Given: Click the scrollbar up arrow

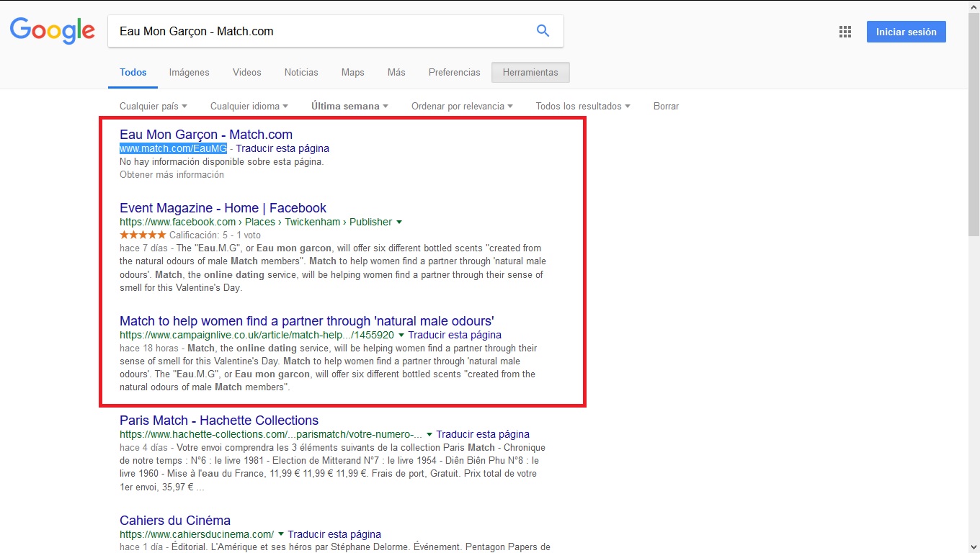Looking at the screenshot, I should point(974,6).
